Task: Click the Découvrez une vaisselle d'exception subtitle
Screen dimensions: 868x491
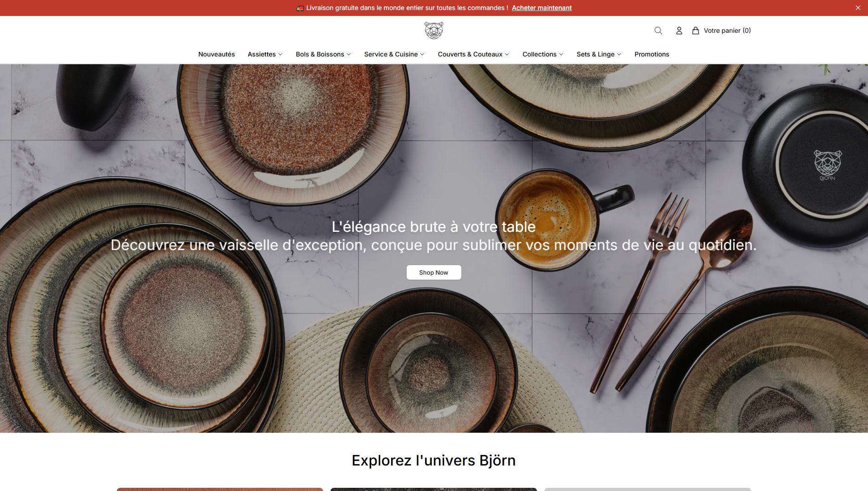Action: pos(434,245)
